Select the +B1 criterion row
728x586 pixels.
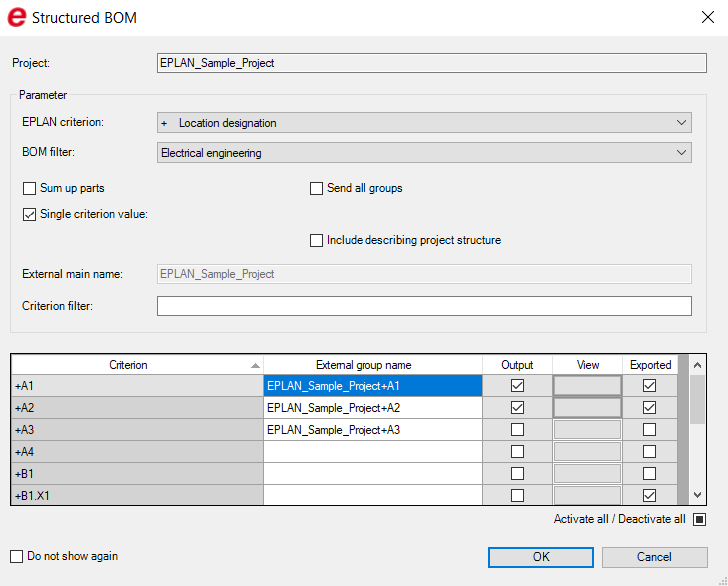point(137,474)
